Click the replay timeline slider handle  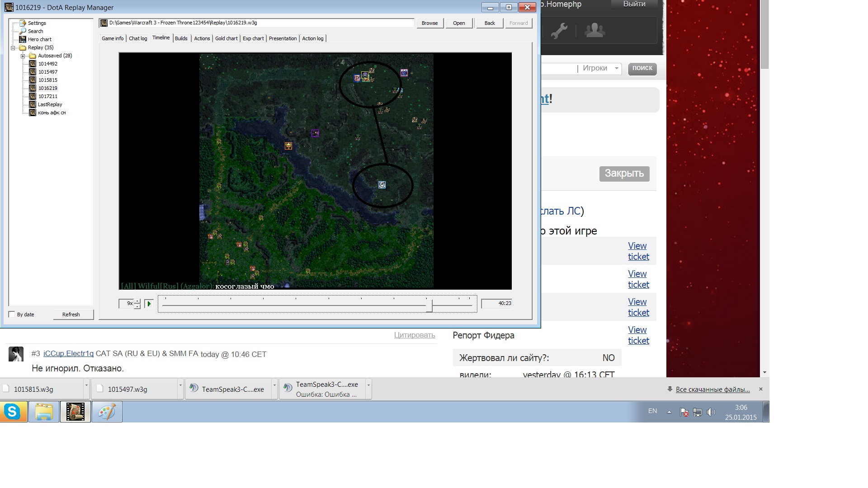(x=429, y=305)
